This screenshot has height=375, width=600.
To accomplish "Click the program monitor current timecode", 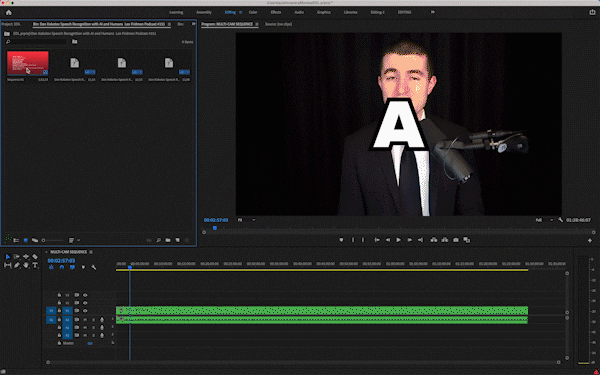I will [x=216, y=220].
